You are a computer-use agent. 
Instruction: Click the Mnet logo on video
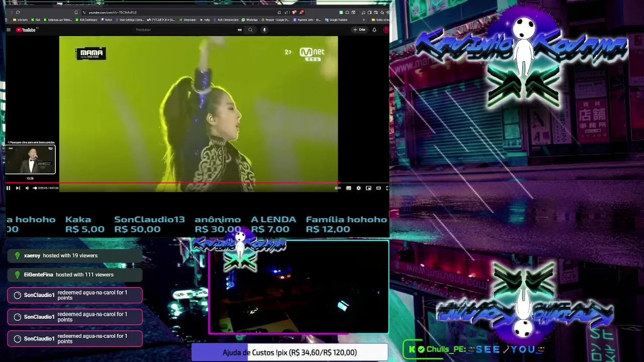coord(312,54)
